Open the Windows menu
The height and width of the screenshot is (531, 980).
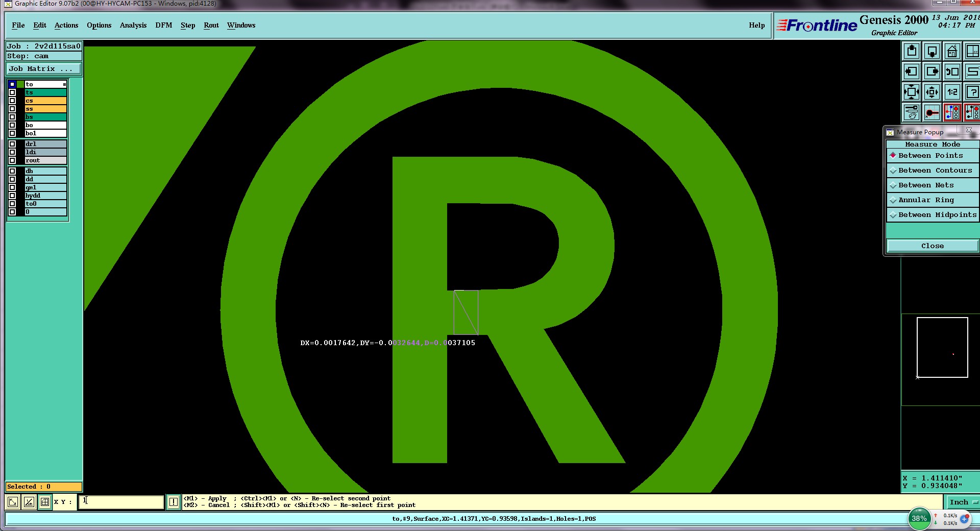point(241,26)
